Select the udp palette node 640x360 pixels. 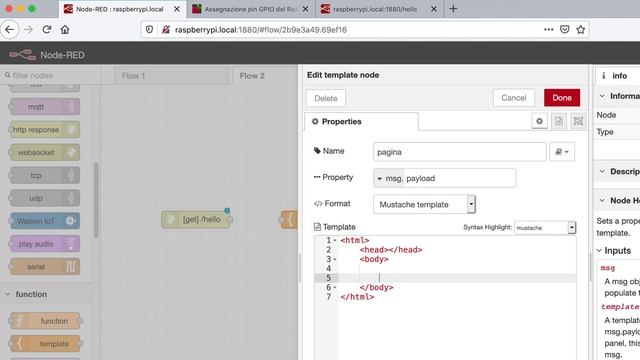[x=45, y=198]
